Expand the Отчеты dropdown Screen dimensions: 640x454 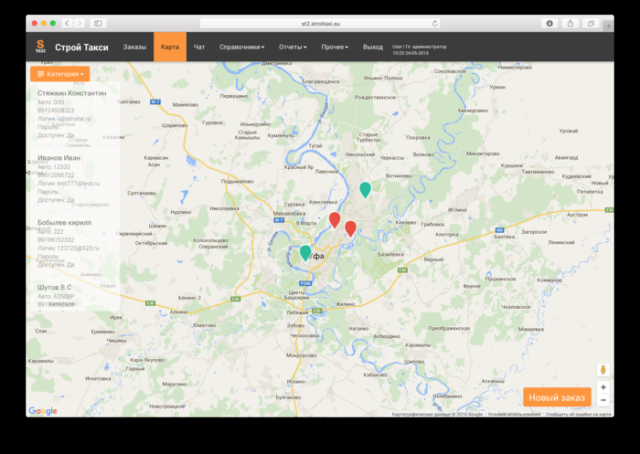coord(293,47)
